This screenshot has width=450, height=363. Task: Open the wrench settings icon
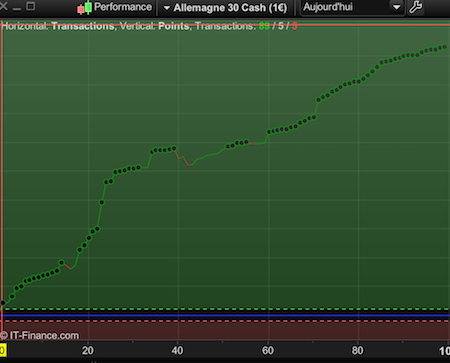click(x=415, y=7)
